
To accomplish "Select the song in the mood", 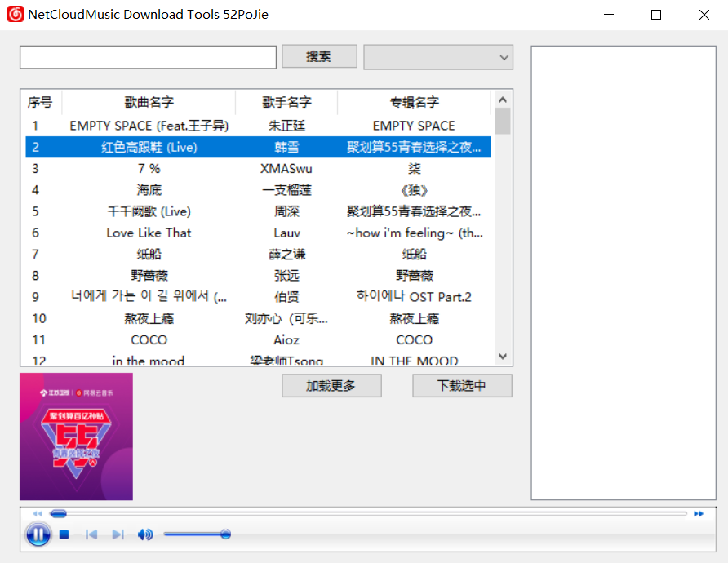I will click(x=149, y=360).
